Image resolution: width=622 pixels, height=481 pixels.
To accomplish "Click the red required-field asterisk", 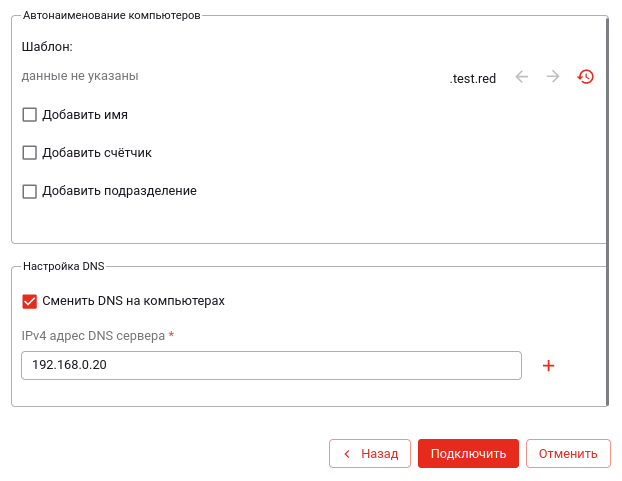I will tap(171, 335).
